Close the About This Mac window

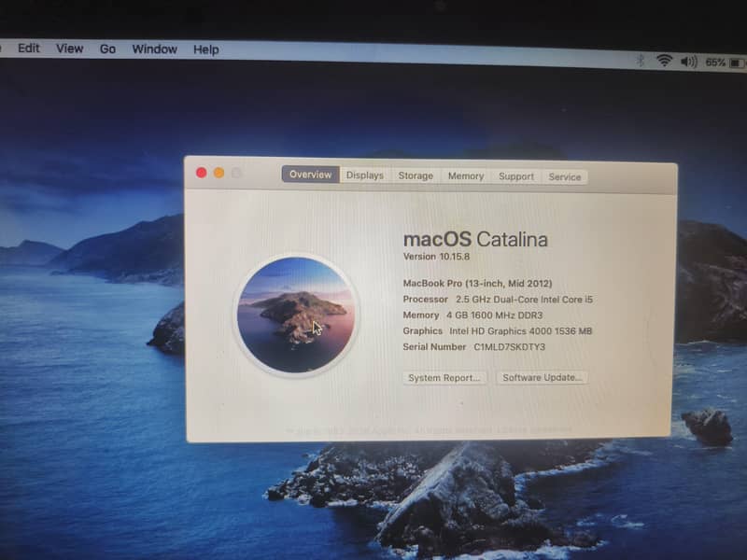201,173
